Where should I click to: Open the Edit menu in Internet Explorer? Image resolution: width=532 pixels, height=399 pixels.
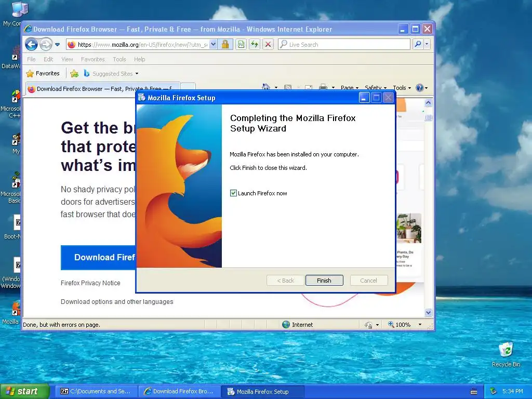pyautogui.click(x=48, y=59)
